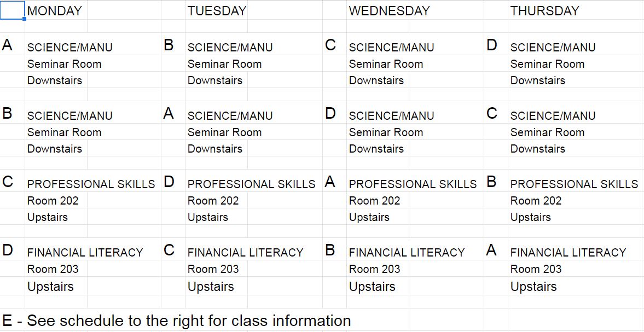Screen dimensions: 644x332
Task: Click the Upstairs cell below Monday's Room 203
Action: click(x=50, y=287)
